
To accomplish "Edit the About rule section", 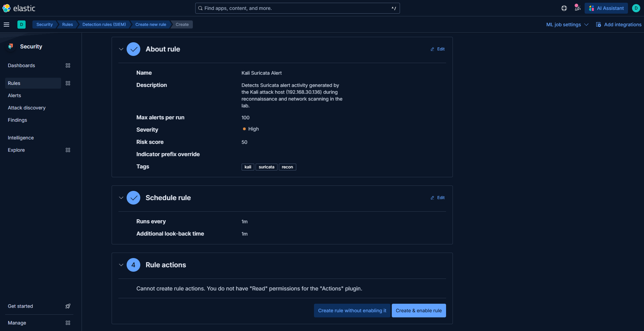I will click(x=438, y=49).
